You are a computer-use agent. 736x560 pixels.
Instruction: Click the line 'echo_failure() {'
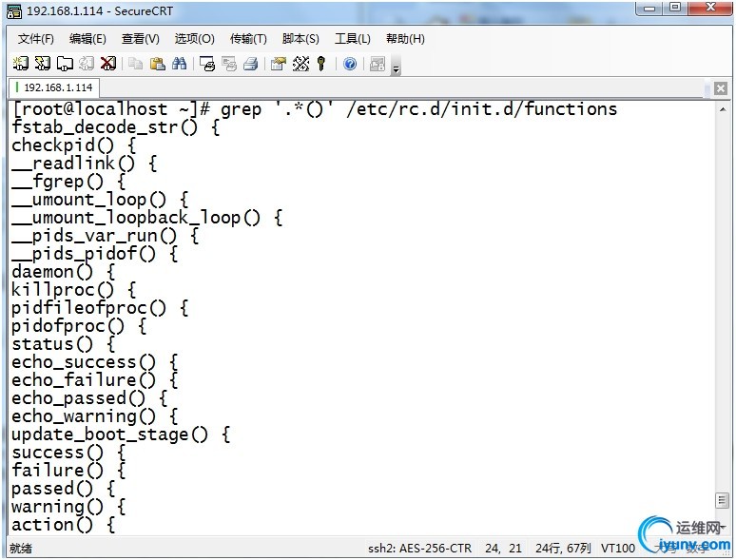coord(95,380)
